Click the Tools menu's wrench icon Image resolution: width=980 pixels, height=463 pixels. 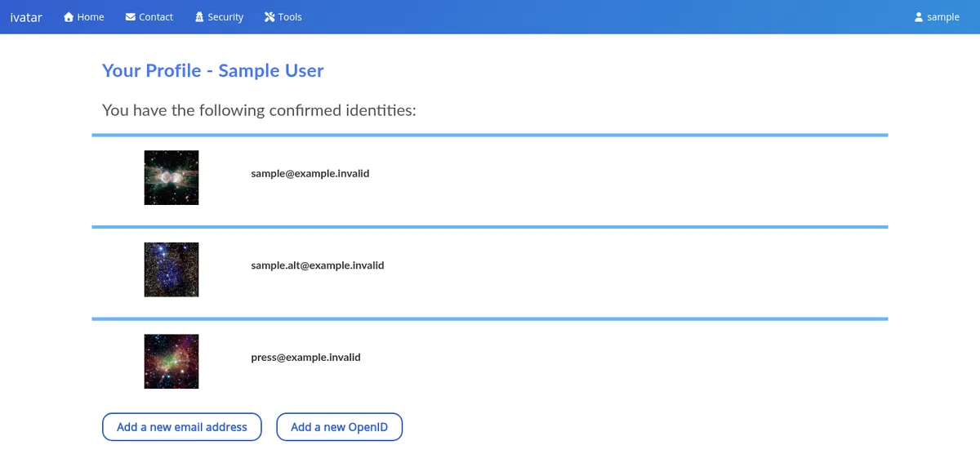(x=269, y=17)
